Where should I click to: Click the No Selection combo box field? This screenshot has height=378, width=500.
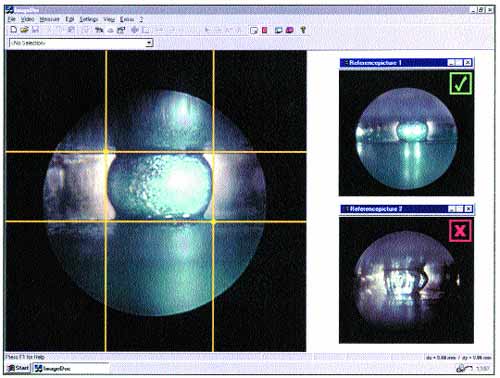click(81, 43)
